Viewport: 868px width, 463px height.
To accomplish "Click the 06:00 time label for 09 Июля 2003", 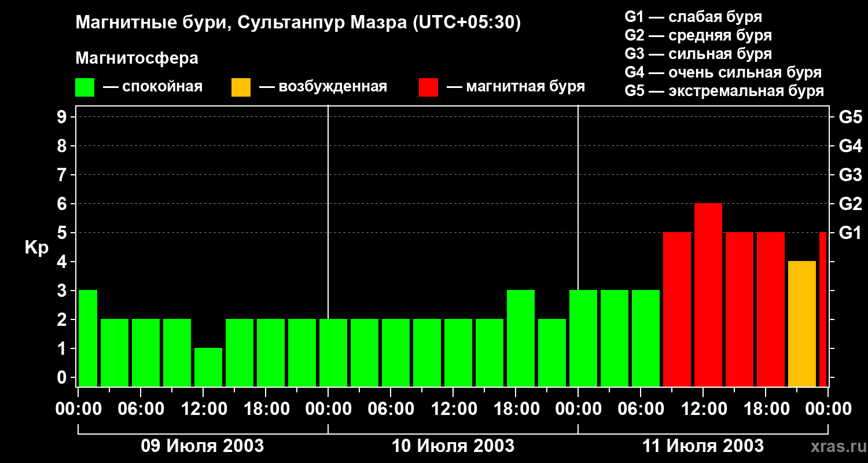I will tap(140, 409).
